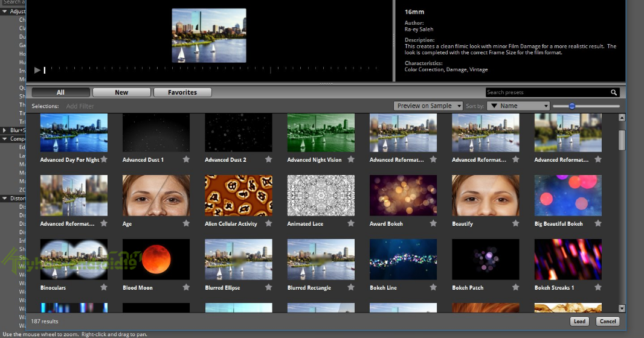
Task: Click the search magnifier icon in presets box
Action: [x=614, y=92]
